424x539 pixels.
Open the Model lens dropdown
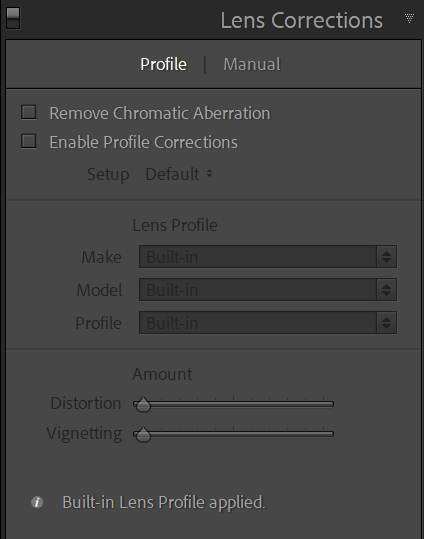coord(268,289)
